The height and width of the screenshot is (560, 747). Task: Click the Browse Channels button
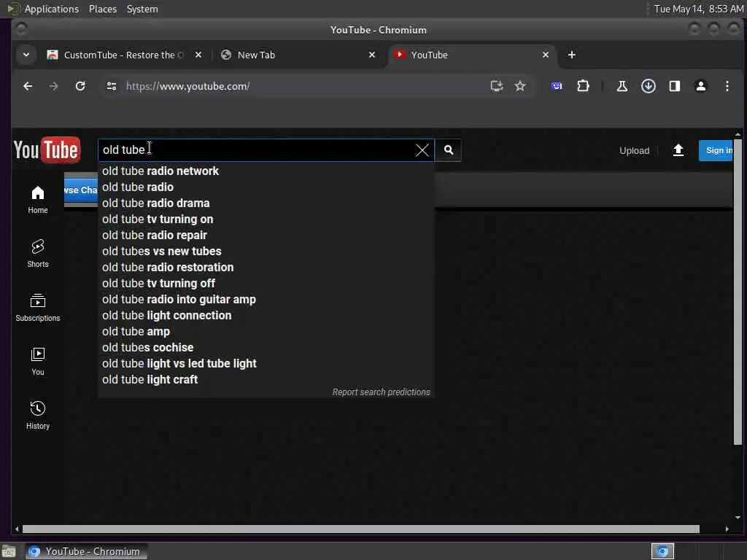tap(81, 190)
